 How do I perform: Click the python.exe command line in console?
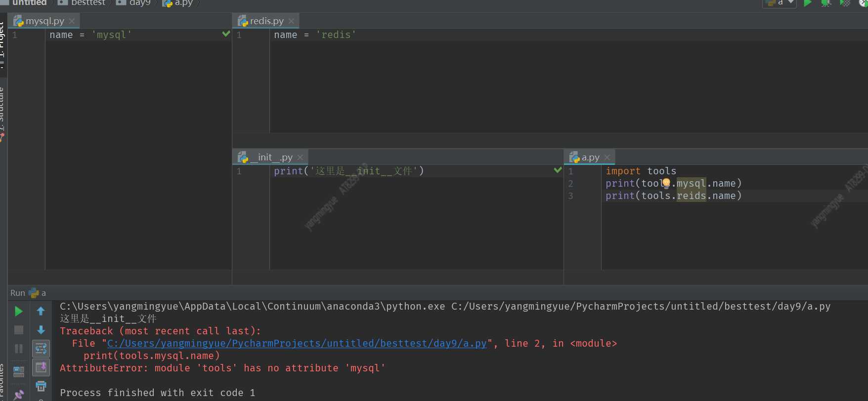click(445, 306)
